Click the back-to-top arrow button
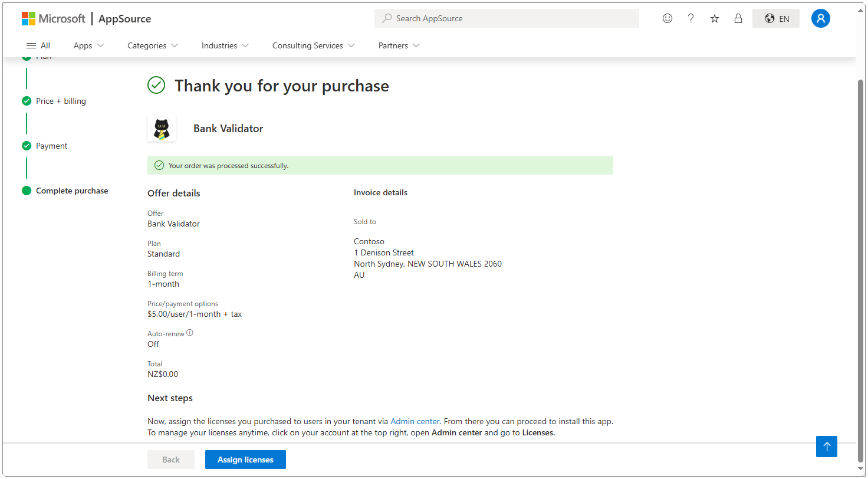The width and height of the screenshot is (868, 479). (x=827, y=447)
